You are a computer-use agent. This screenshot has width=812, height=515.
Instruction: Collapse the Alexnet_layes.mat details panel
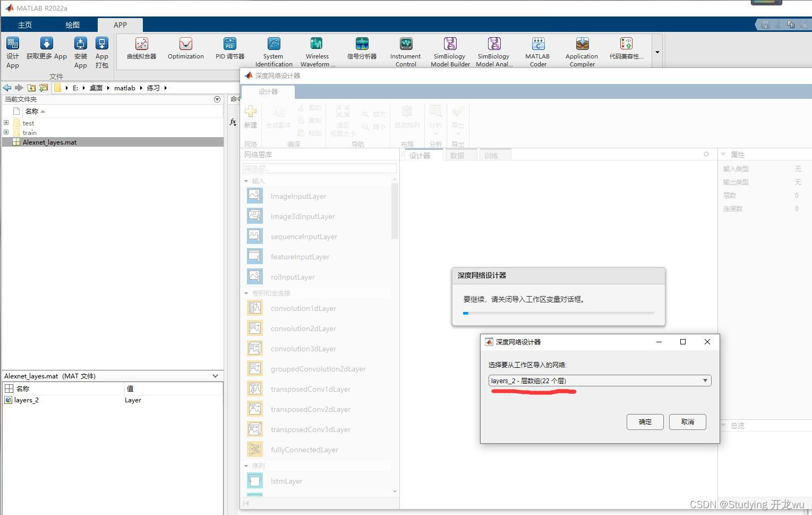pos(215,376)
